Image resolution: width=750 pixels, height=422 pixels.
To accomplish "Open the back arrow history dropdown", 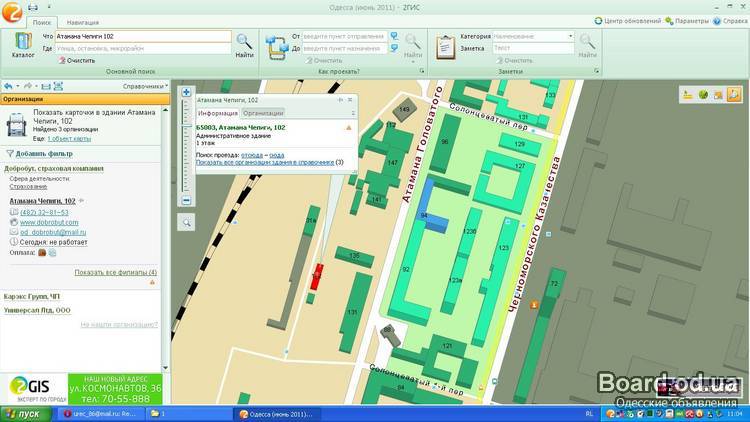I will 18,86.
